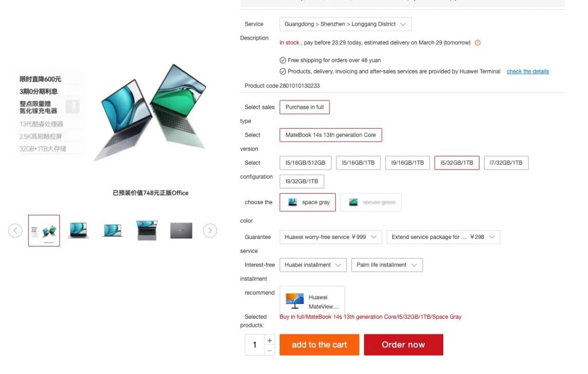The width and height of the screenshot is (588, 374).
Task: Increase quantity with the plus stepper
Action: pos(269,340)
